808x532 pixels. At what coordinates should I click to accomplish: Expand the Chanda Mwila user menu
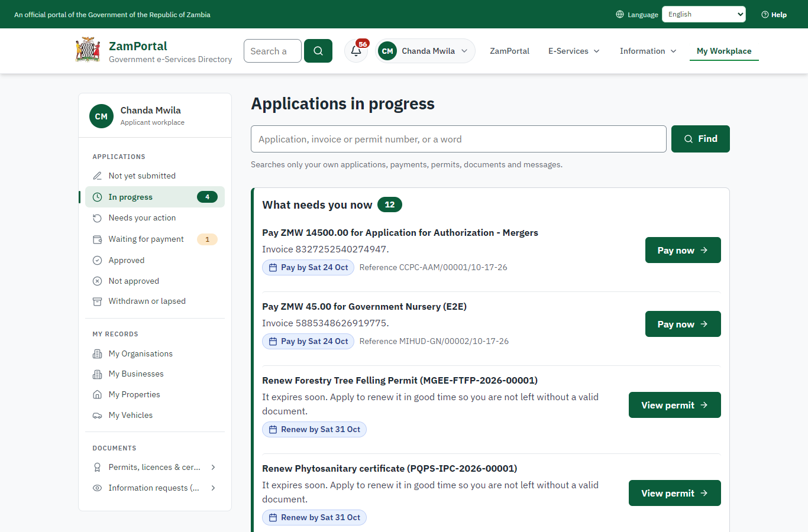pos(425,51)
